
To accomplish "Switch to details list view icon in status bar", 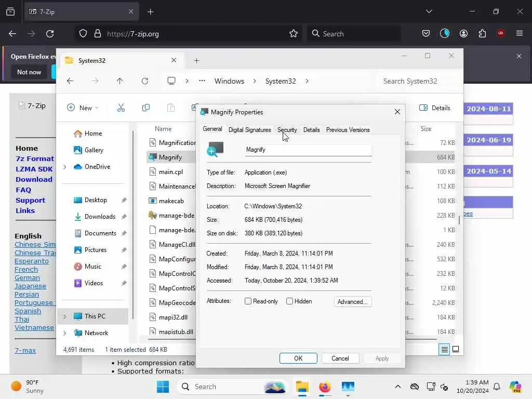I will pos(445,349).
